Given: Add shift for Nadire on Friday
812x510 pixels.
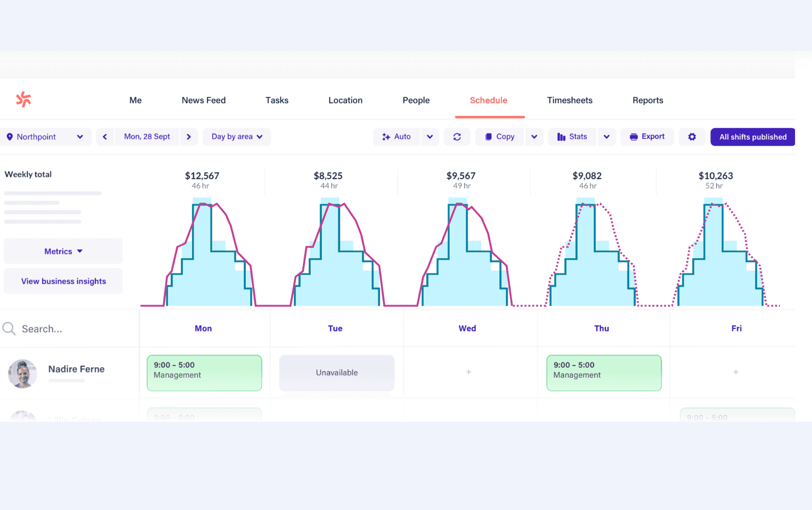Looking at the screenshot, I should (736, 372).
